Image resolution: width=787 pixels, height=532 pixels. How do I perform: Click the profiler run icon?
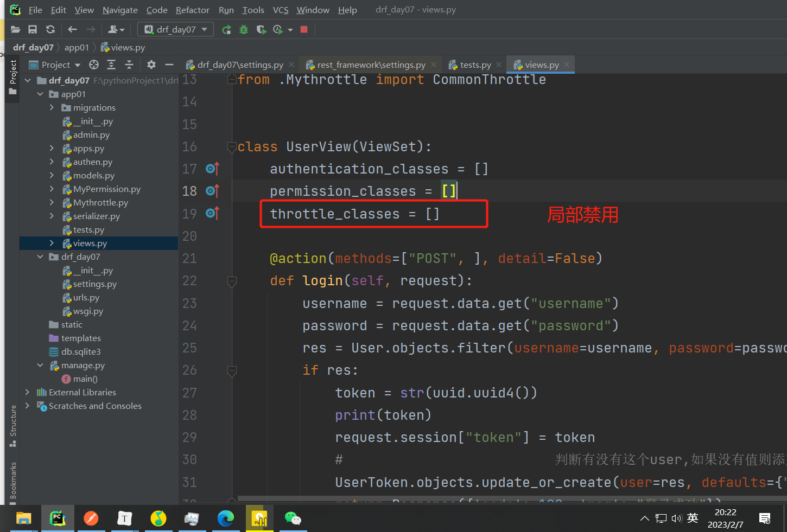pyautogui.click(x=278, y=29)
